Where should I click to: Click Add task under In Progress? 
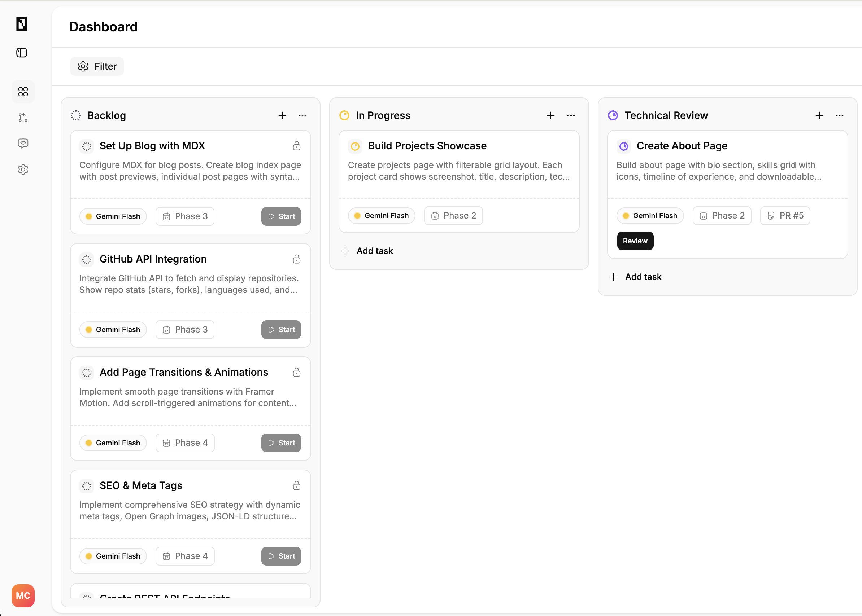click(367, 251)
